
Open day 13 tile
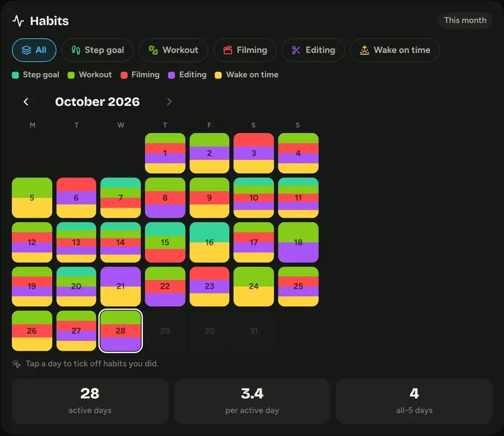(x=76, y=242)
